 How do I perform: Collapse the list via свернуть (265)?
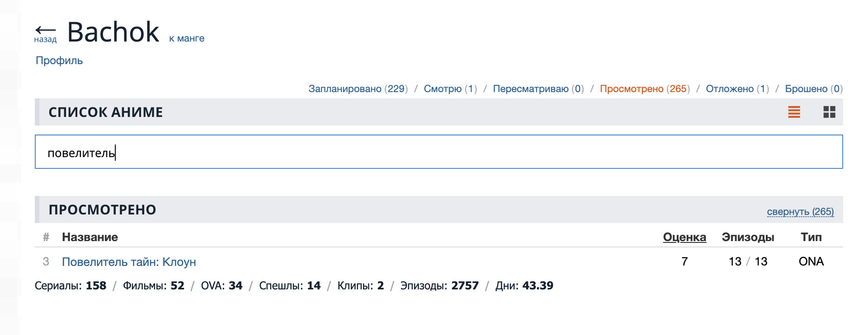click(x=800, y=211)
